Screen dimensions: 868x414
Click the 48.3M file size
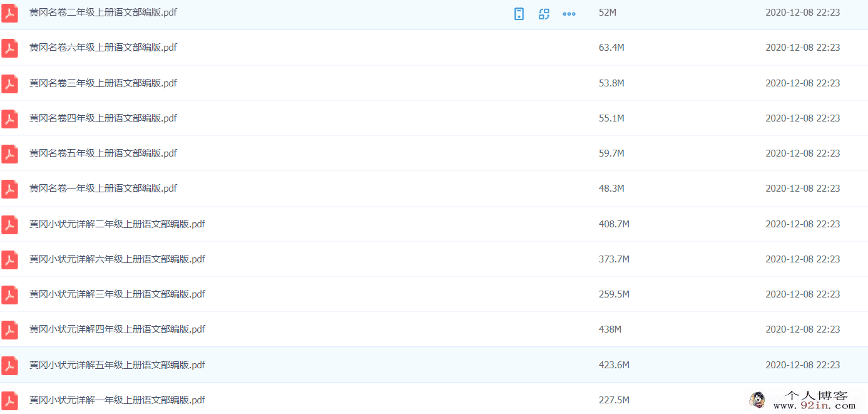coord(611,189)
